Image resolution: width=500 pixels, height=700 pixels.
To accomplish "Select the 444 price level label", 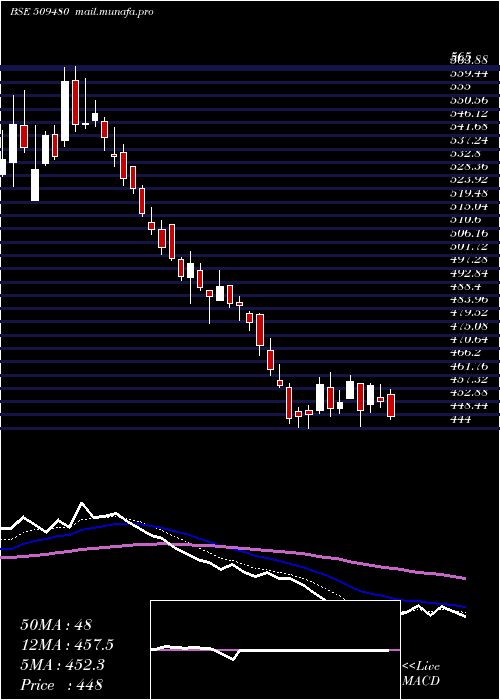I will click(x=460, y=419).
